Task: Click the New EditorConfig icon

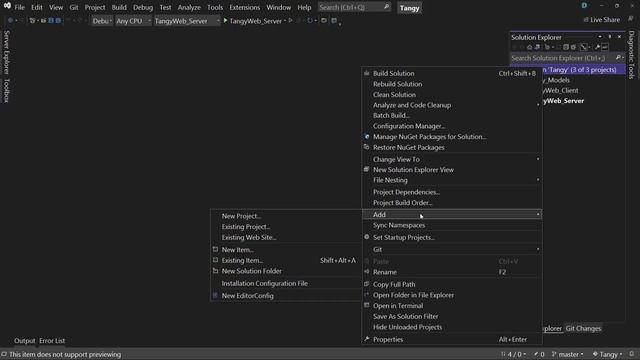Action: [215, 295]
